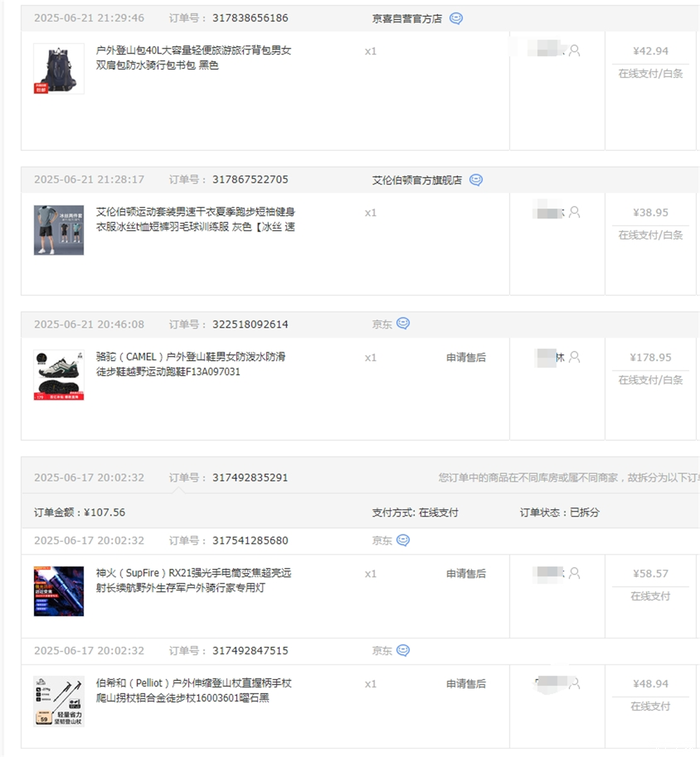Open the CAMEL hiking shoes thumbnail
Image resolution: width=700 pixels, height=757 pixels.
pos(59,375)
